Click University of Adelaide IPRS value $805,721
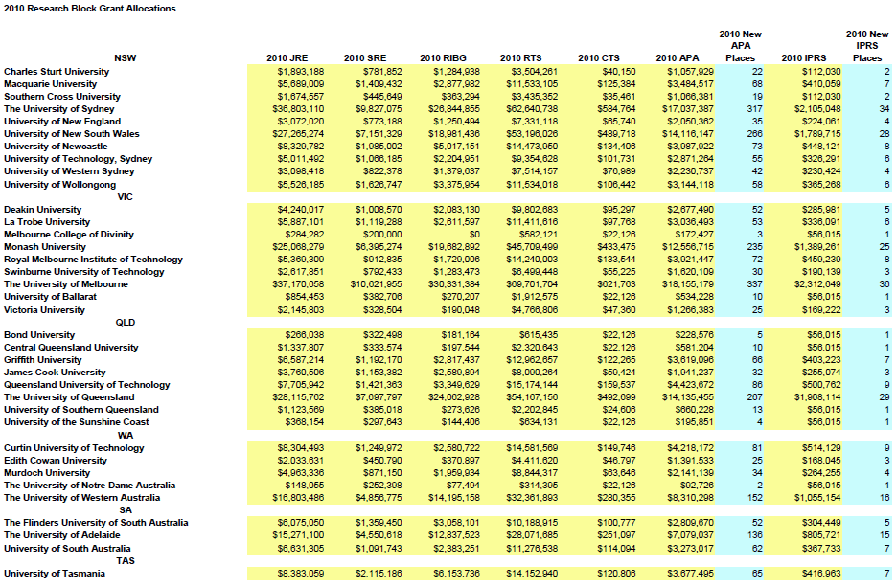 821,535
